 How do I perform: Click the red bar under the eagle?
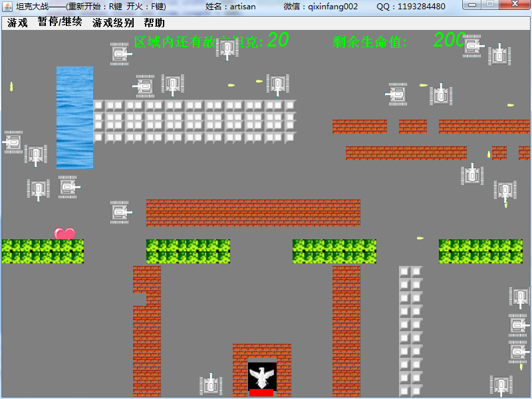coord(261,393)
